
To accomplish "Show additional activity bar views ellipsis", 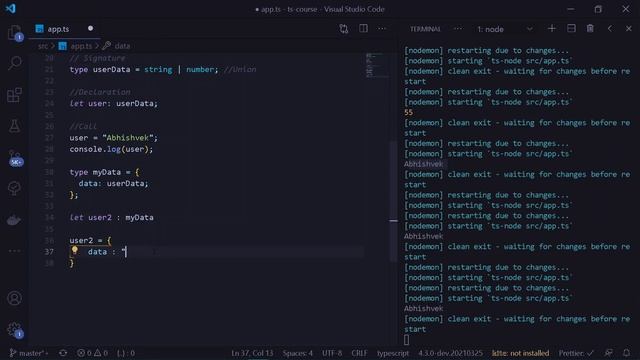I will [14, 251].
